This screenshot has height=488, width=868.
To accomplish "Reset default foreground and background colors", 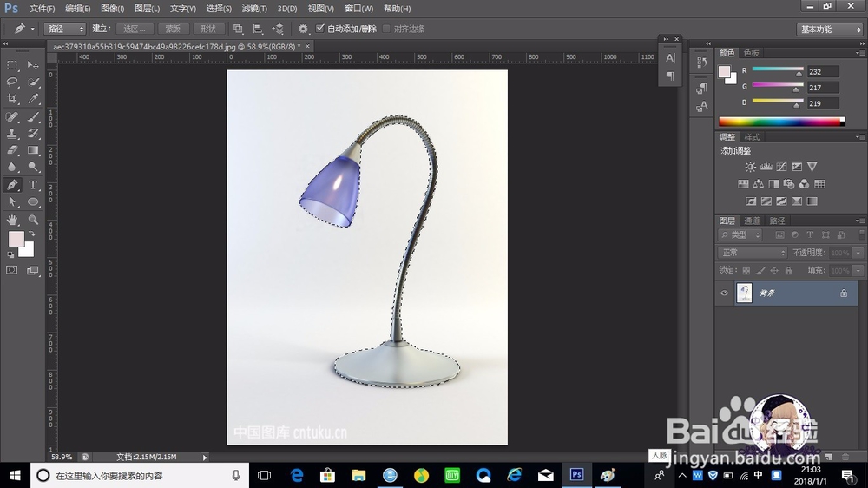I will coord(10,254).
